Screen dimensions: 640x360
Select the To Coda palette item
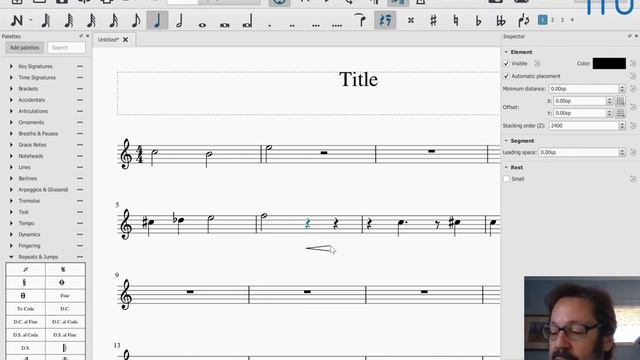(25, 309)
